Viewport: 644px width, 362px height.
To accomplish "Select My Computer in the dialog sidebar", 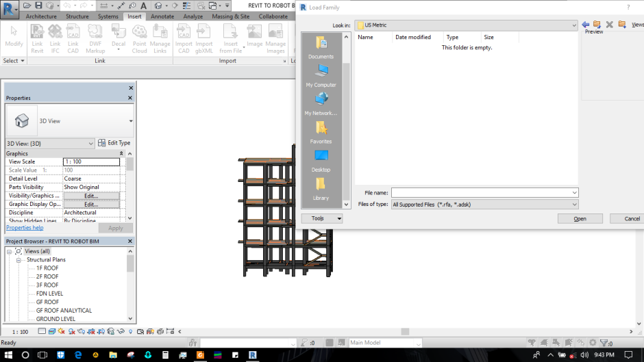I will (321, 75).
